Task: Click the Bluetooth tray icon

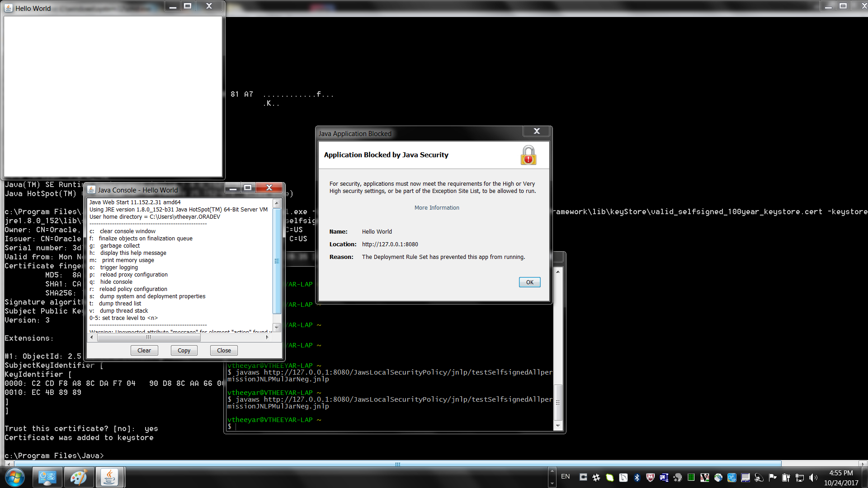Action: pyautogui.click(x=637, y=478)
